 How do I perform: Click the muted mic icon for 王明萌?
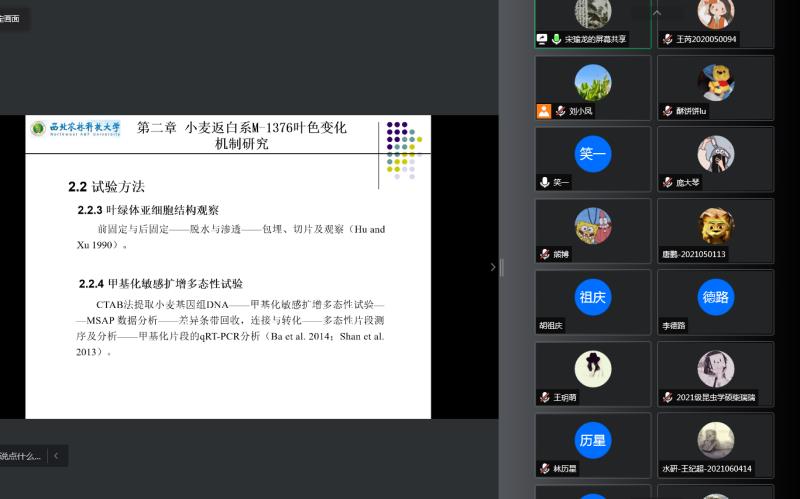tap(544, 397)
